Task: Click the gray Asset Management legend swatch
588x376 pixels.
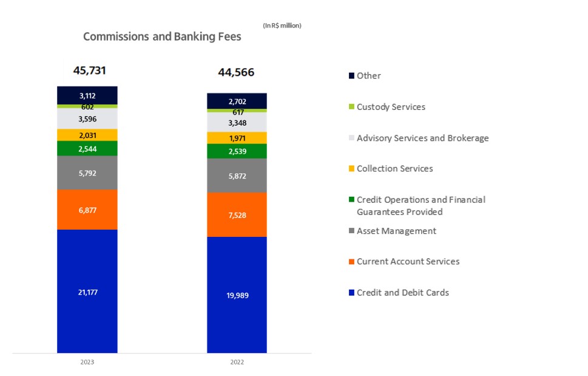Action: 351,231
